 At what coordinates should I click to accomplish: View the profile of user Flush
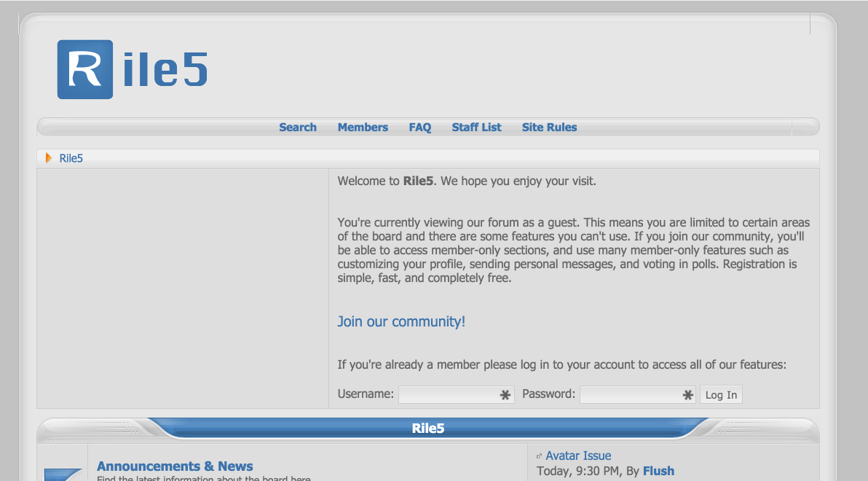click(658, 471)
